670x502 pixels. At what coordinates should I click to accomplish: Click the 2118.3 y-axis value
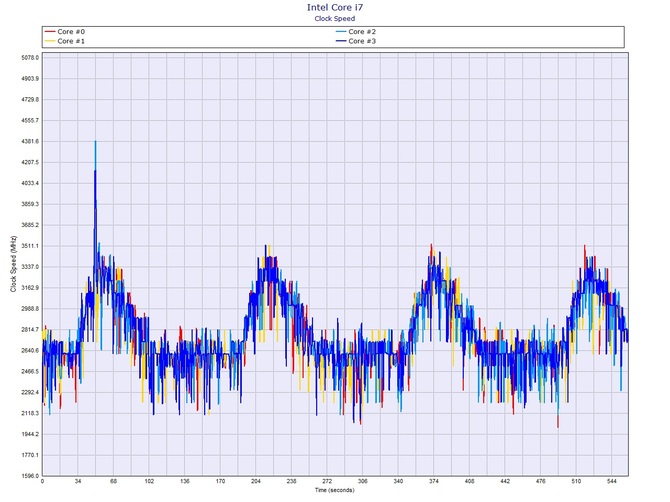pos(30,414)
